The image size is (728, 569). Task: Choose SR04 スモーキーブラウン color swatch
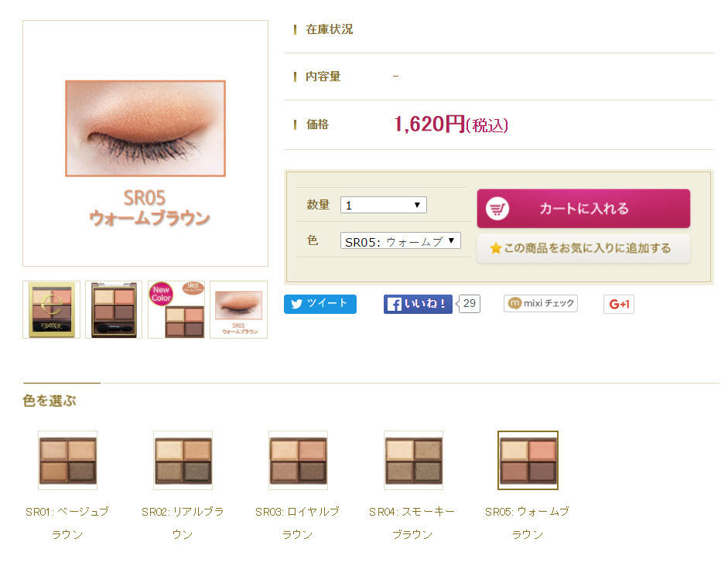click(x=413, y=461)
